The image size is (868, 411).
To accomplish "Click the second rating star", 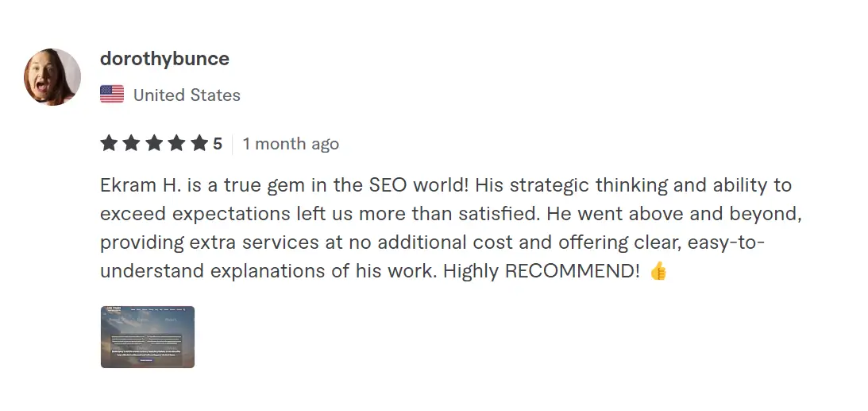I will (131, 144).
